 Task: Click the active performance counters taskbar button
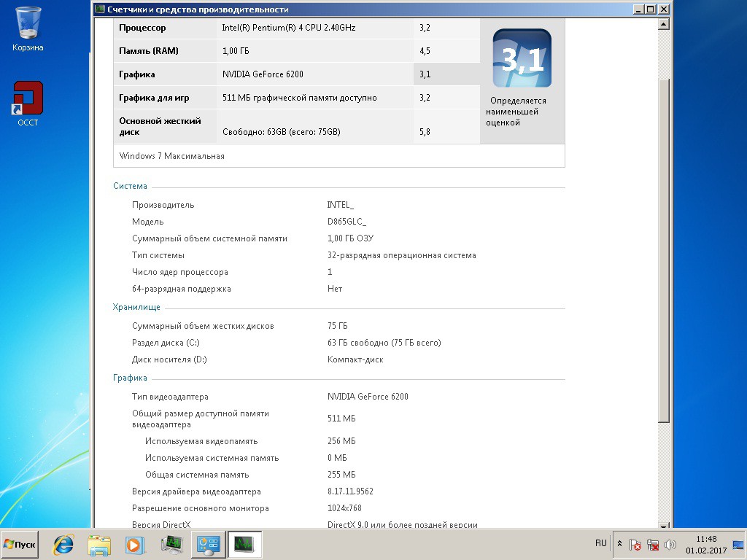point(244,544)
